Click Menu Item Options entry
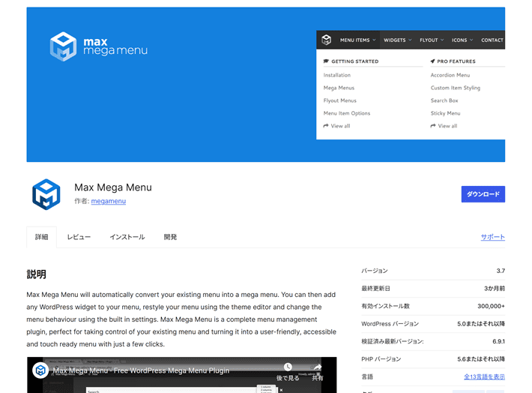The image size is (532, 393). pos(347,113)
